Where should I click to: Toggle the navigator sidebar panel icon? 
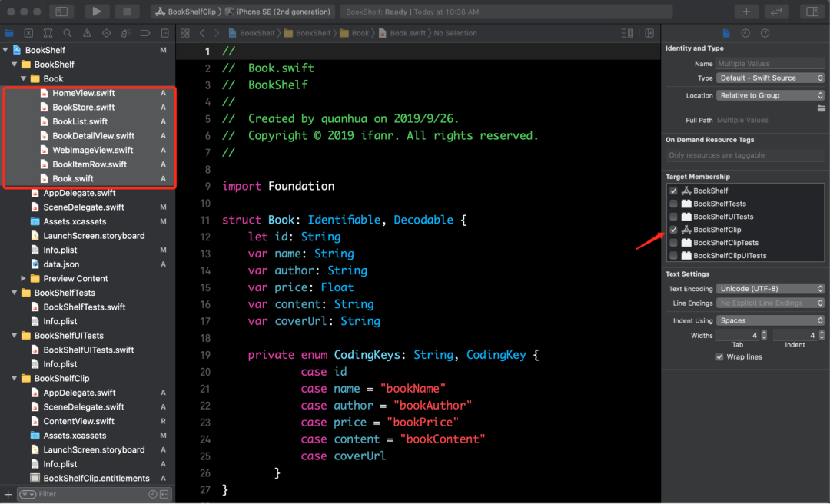(61, 12)
